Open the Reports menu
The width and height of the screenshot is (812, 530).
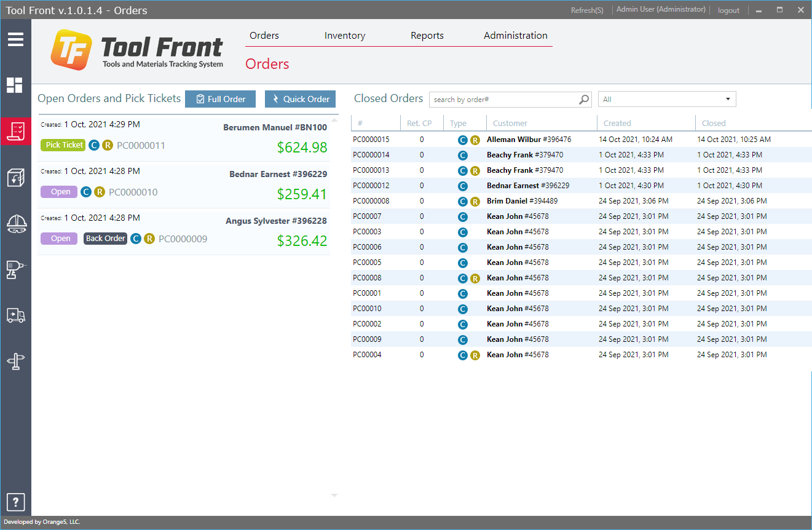[x=427, y=36]
